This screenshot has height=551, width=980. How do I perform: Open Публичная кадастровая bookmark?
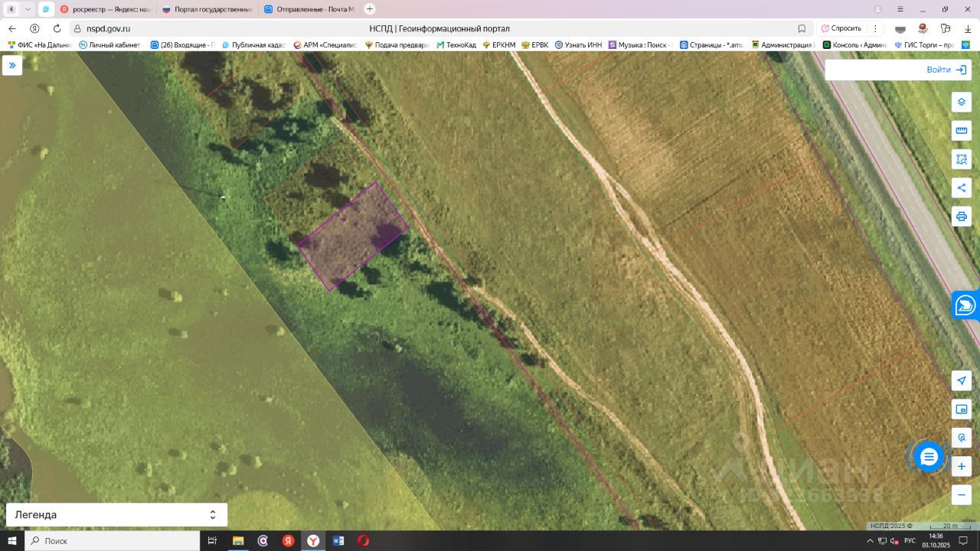point(253,45)
